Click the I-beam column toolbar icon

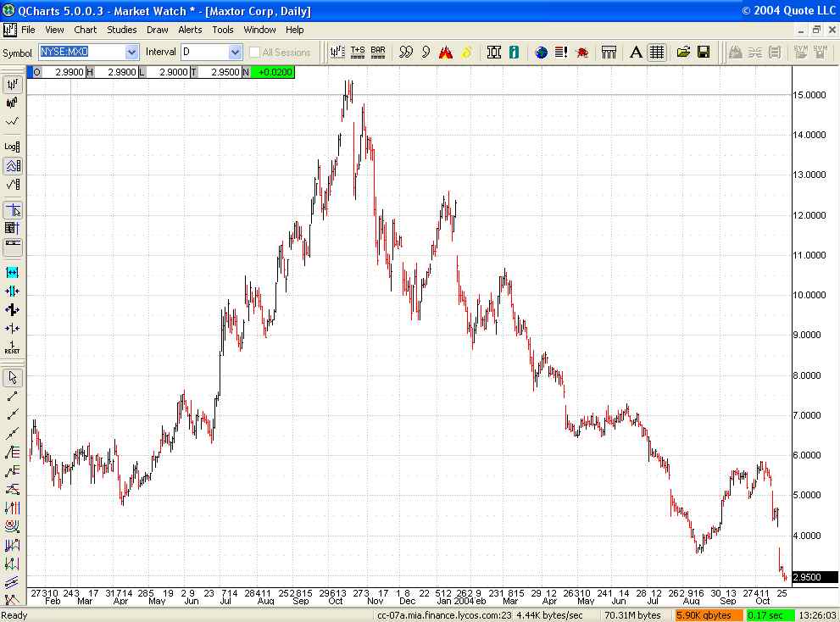pyautogui.click(x=494, y=52)
